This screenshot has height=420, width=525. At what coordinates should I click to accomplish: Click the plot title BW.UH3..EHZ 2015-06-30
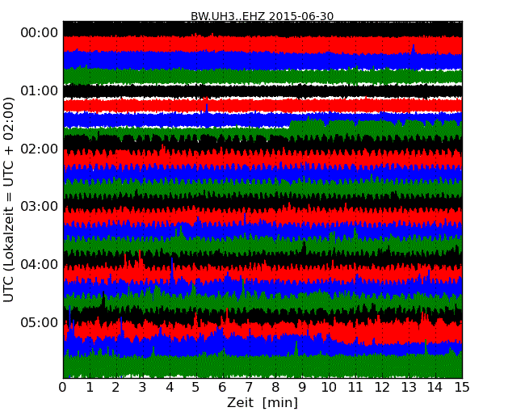point(262,16)
